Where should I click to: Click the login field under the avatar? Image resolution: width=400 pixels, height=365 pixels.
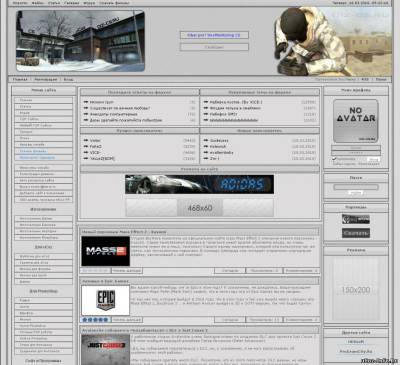click(356, 147)
